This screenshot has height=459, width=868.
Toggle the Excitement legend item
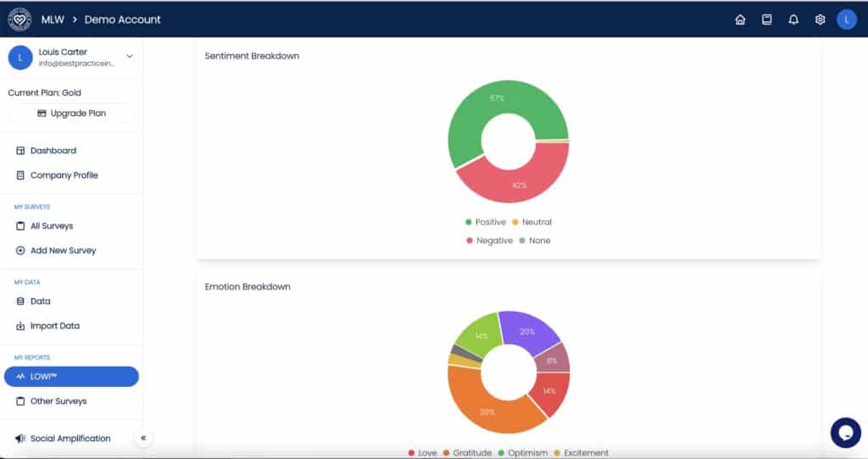[581, 453]
